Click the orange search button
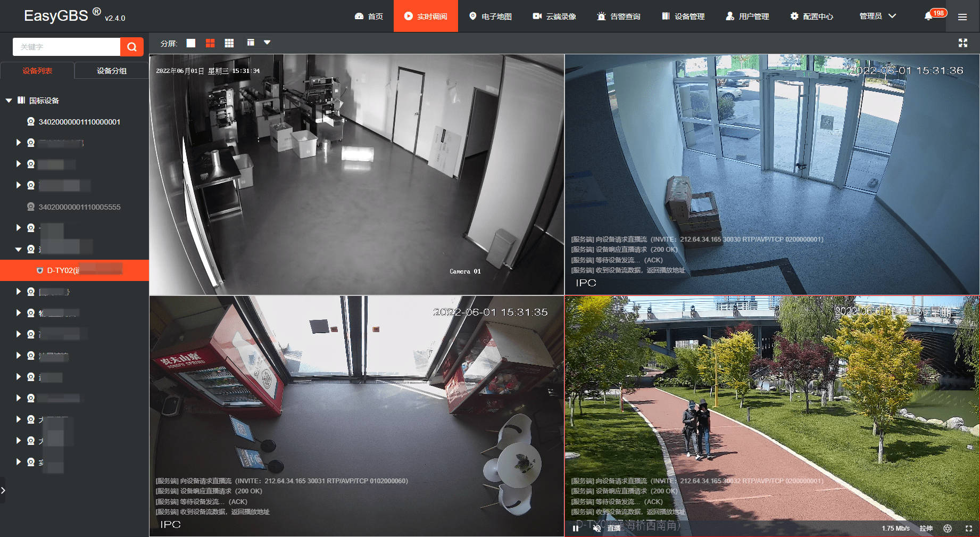 coord(132,47)
